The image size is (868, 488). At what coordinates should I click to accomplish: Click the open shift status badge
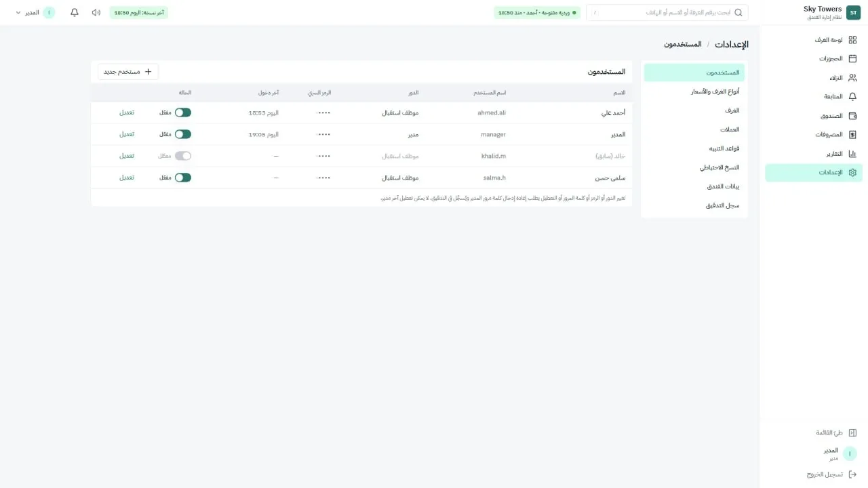tap(537, 13)
